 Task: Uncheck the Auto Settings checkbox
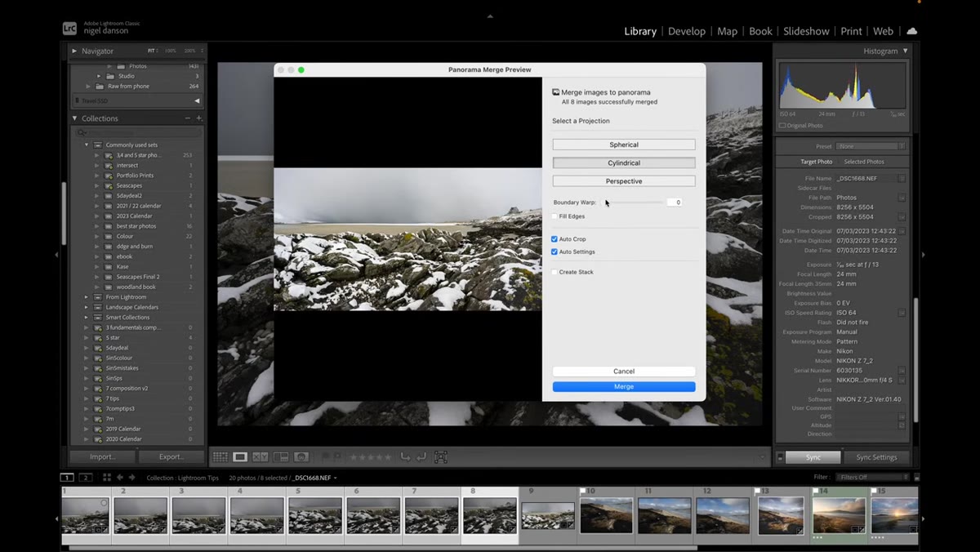coord(555,252)
